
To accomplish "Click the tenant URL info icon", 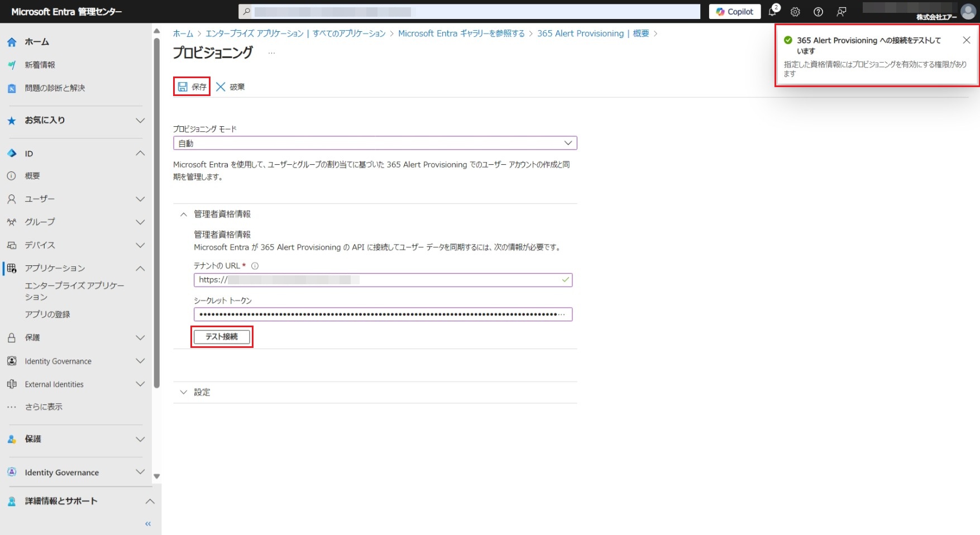I will point(255,266).
